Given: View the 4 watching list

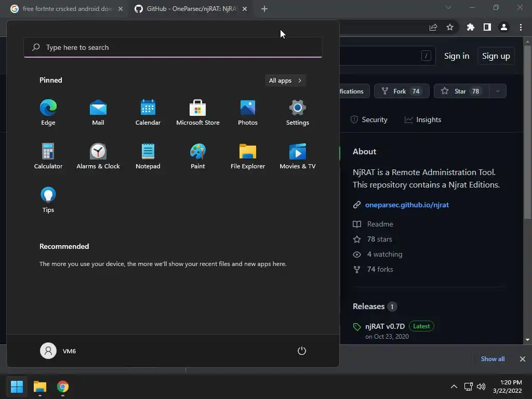Looking at the screenshot, I should pos(384,254).
